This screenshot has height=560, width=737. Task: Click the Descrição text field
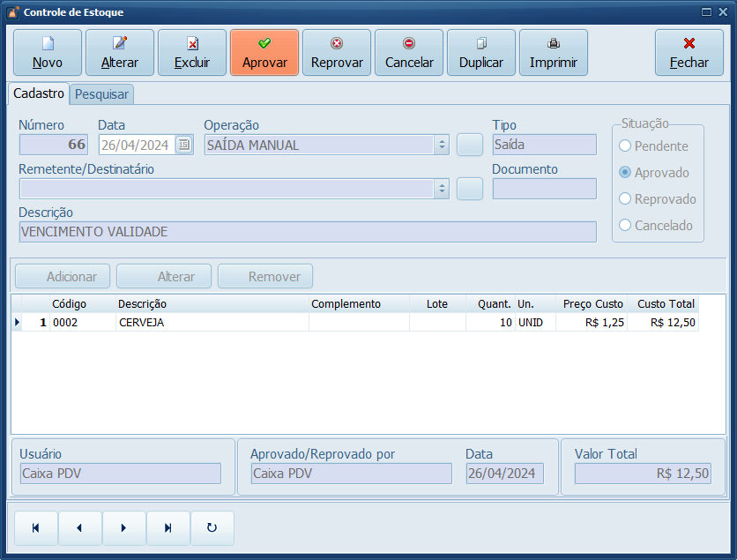[307, 232]
